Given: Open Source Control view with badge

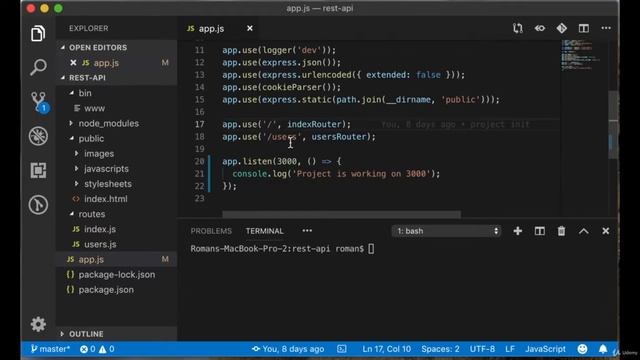Looking at the screenshot, I should [39, 102].
